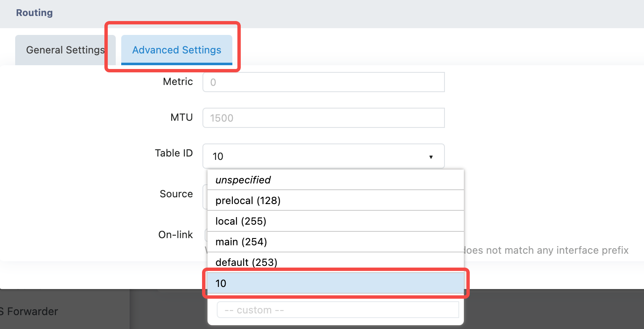Click the Table ID label
Screen dimensions: 644x329
click(x=173, y=153)
